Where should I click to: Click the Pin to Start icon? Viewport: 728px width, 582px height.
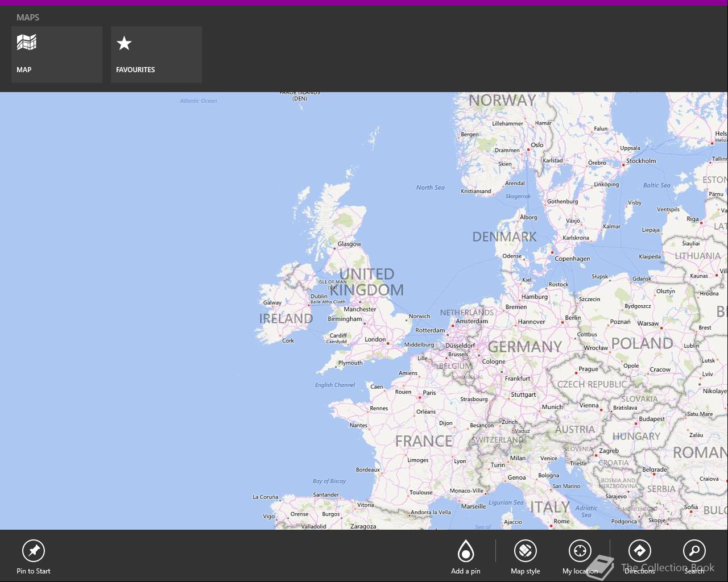34,551
